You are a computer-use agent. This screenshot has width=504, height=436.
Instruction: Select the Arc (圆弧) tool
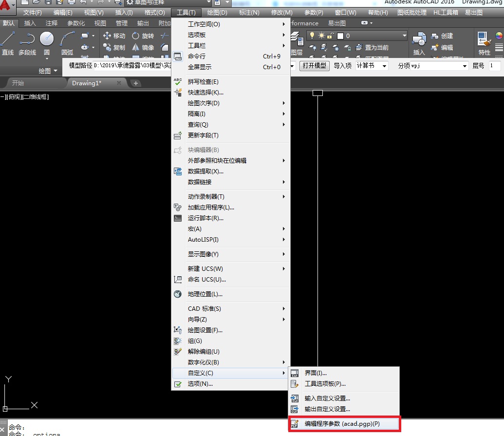tap(67, 43)
